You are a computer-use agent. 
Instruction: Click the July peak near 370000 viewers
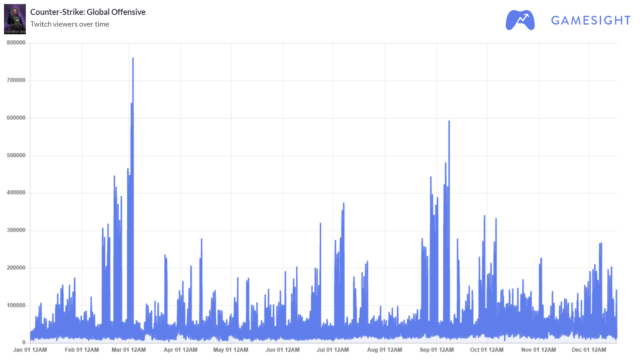point(344,204)
